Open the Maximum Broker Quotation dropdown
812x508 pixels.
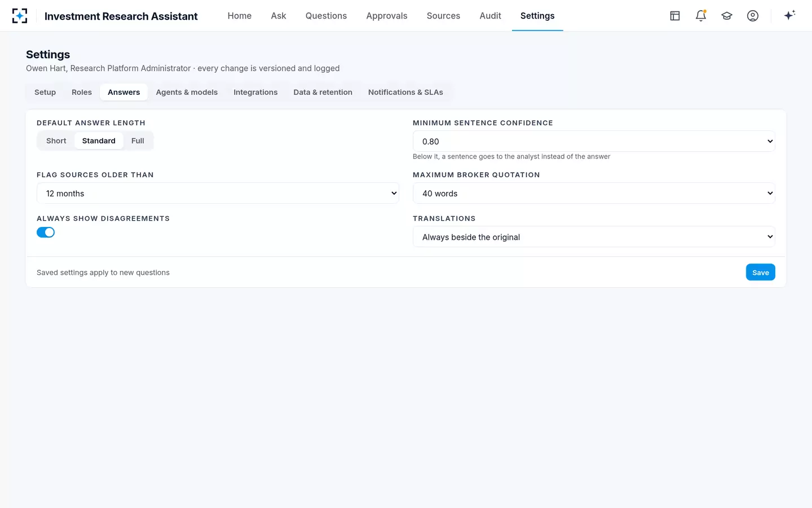(594, 193)
